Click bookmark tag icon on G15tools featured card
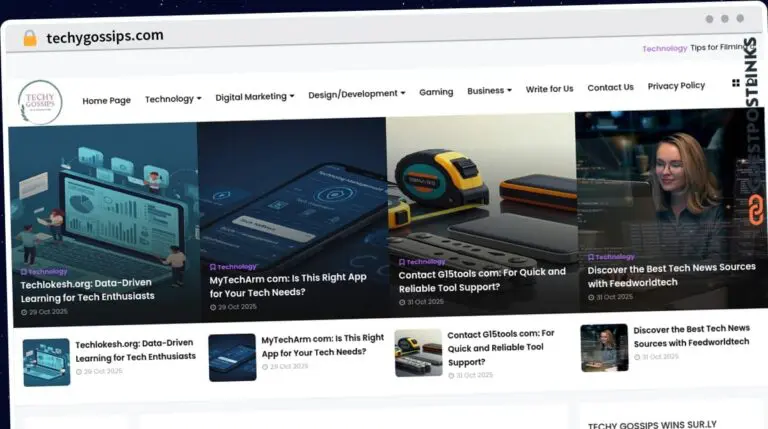Viewport: 768px width, 429px height. click(402, 261)
